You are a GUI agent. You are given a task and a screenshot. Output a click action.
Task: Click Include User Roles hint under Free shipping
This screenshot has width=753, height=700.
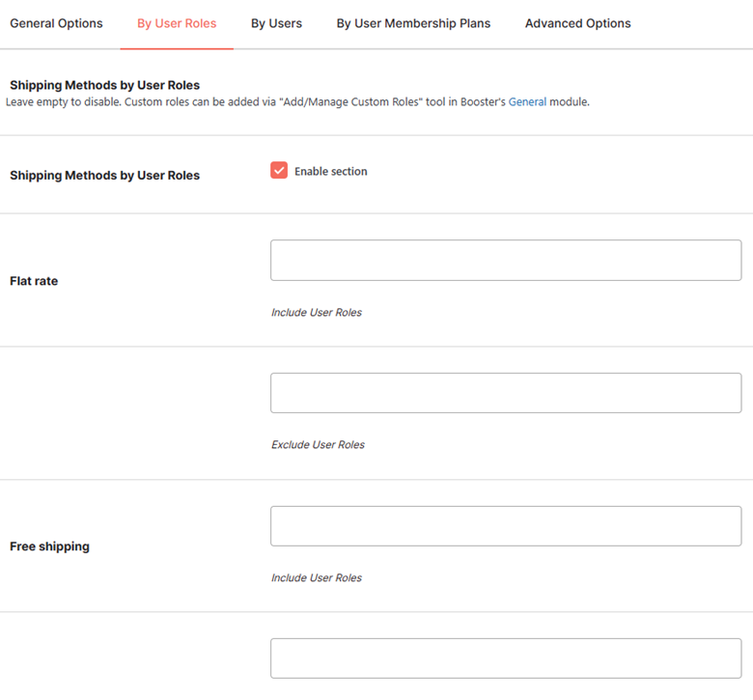tap(317, 577)
